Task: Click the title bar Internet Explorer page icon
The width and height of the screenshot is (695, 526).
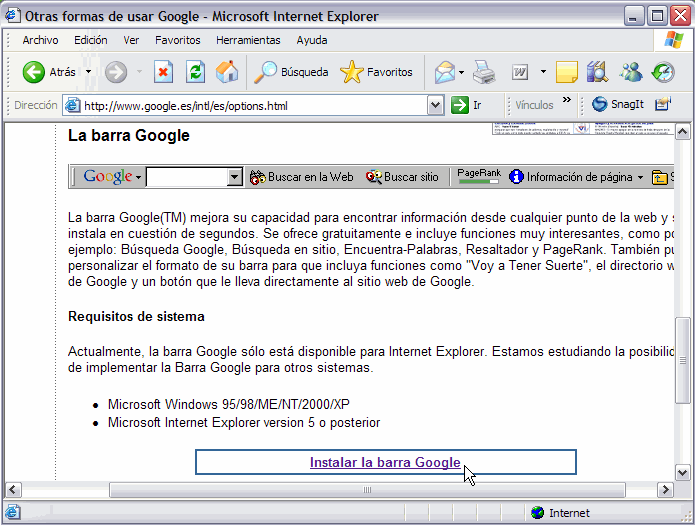Action: 12,16
